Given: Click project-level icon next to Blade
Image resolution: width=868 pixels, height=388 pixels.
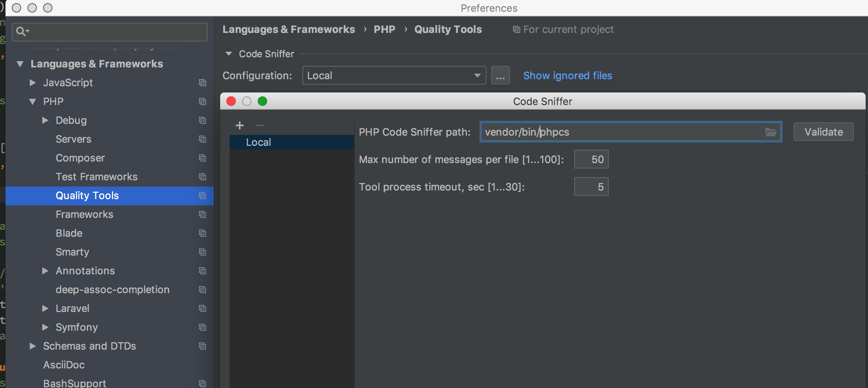Looking at the screenshot, I should point(203,233).
